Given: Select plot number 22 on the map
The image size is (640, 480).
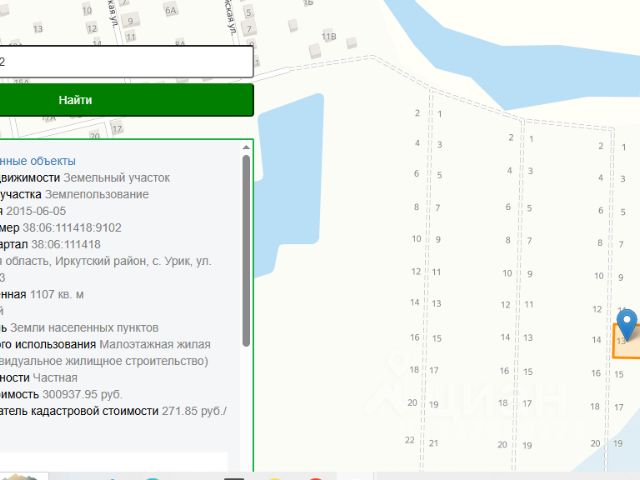Looking at the screenshot, I should tap(409, 440).
